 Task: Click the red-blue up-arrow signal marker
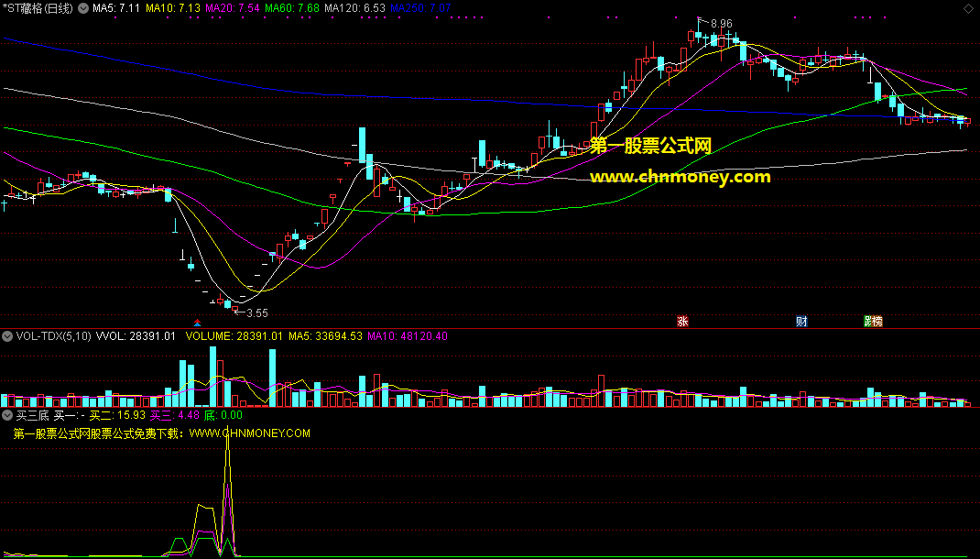tap(198, 323)
